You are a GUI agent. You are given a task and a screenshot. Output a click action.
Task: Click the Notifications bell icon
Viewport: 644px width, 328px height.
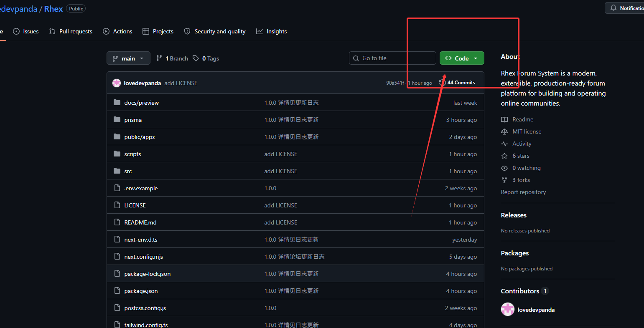coord(613,8)
